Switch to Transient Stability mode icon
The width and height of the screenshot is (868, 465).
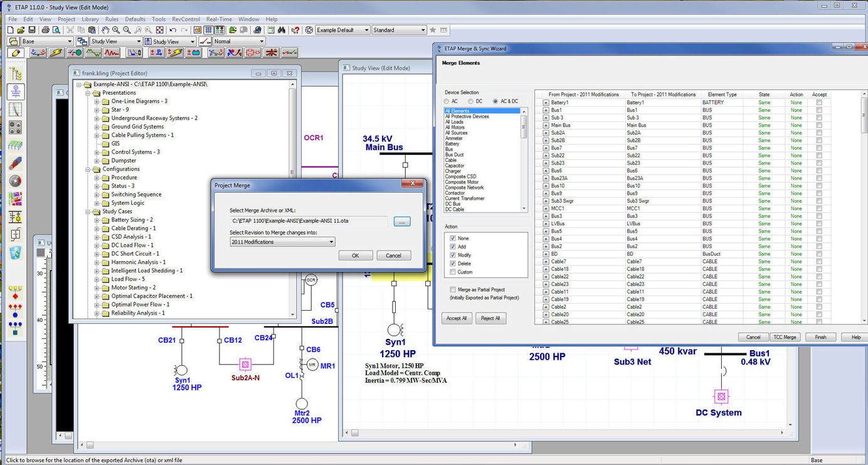111,53
